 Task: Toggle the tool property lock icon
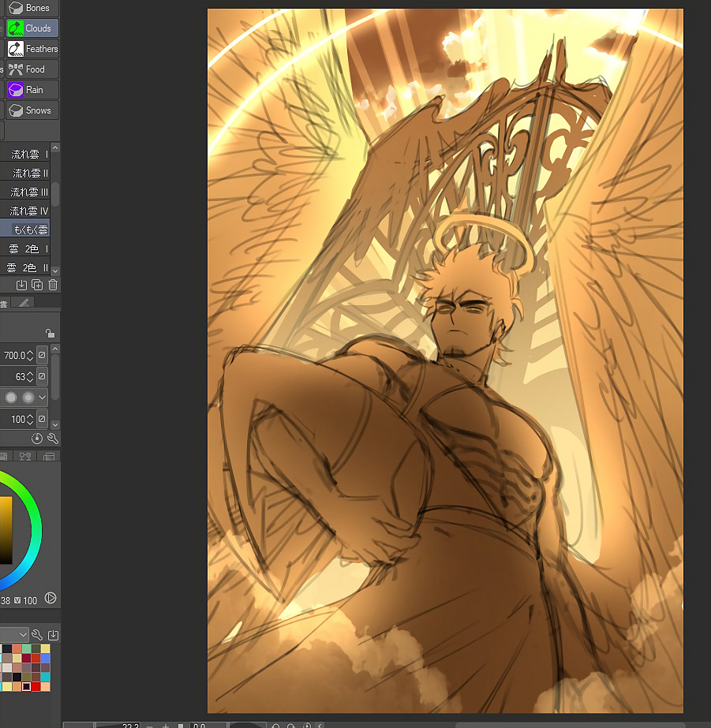(x=50, y=334)
